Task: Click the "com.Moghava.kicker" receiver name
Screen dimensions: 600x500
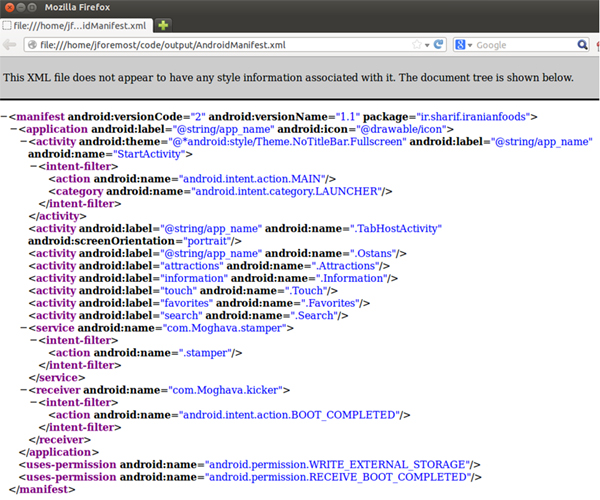Action: 225,390
